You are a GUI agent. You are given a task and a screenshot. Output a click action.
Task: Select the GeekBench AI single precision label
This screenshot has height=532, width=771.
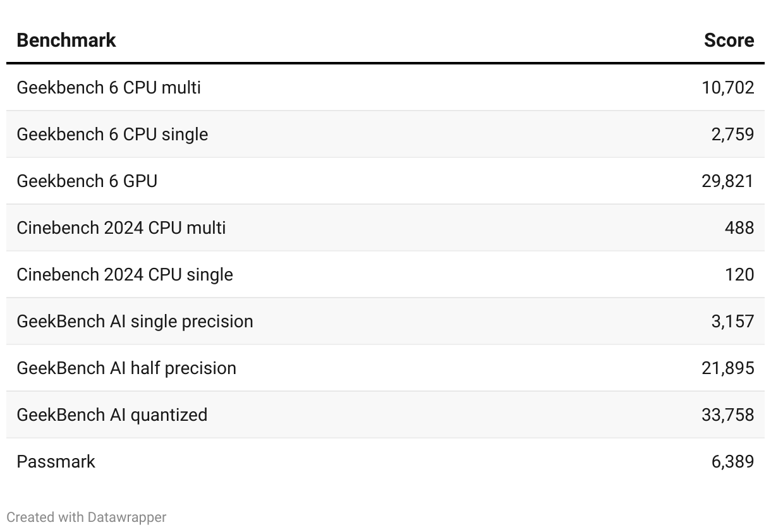click(135, 321)
